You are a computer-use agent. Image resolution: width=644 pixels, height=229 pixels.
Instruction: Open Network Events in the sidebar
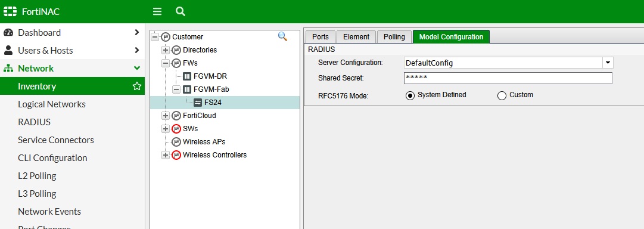click(x=49, y=211)
